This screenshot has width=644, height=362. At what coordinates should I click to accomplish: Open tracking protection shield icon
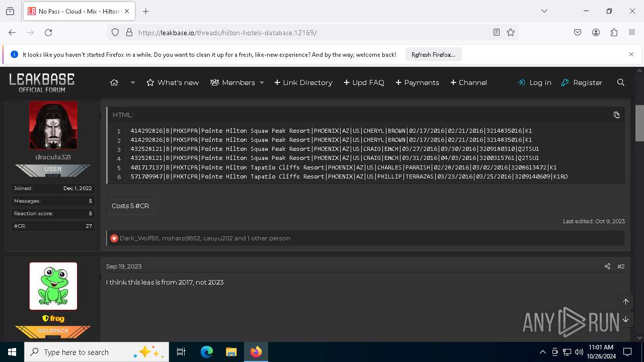pyautogui.click(x=115, y=32)
